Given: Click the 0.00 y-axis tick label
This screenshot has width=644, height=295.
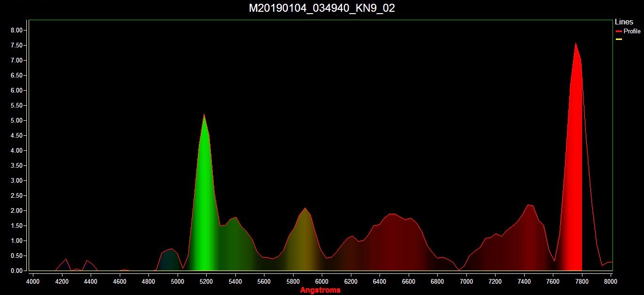Looking at the screenshot, I should pyautogui.click(x=16, y=271).
